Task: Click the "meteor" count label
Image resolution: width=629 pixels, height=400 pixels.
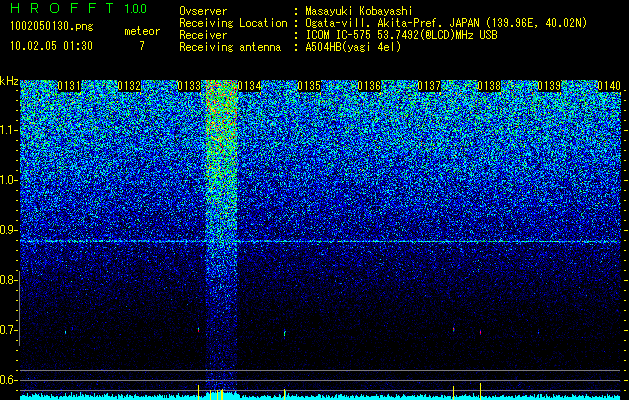Action: 142,31
